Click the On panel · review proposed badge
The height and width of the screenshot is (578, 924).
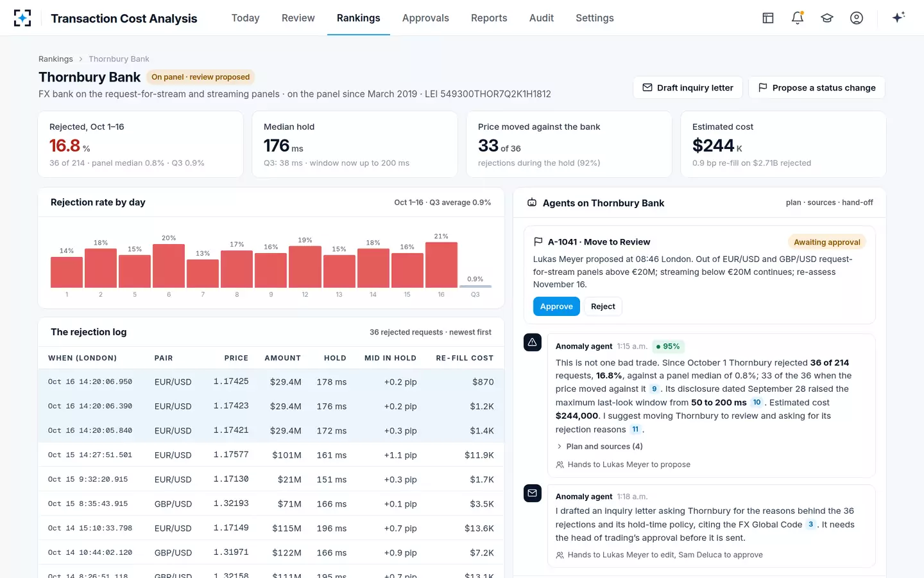(200, 77)
